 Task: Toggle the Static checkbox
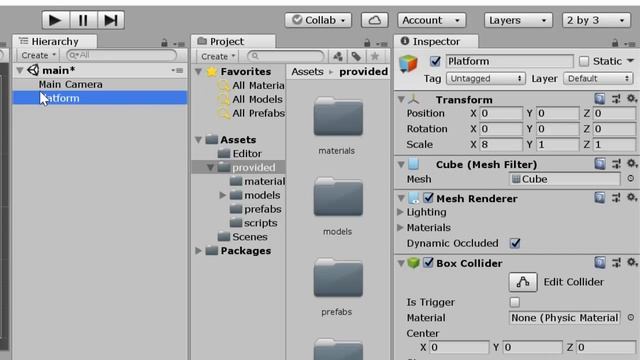[x=584, y=61]
